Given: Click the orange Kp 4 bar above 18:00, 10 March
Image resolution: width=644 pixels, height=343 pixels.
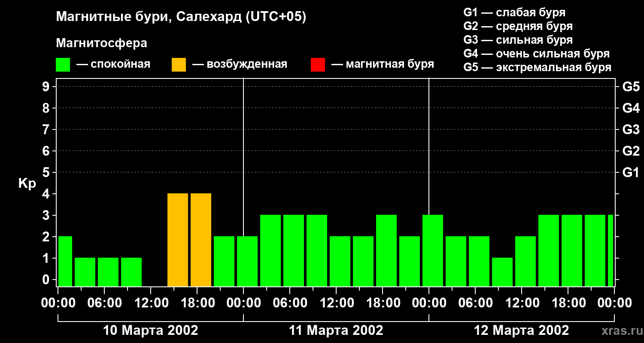Looking at the screenshot, I should click(201, 240).
